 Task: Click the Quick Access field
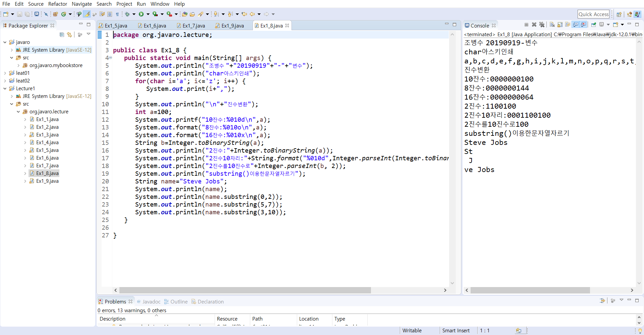pyautogui.click(x=593, y=14)
